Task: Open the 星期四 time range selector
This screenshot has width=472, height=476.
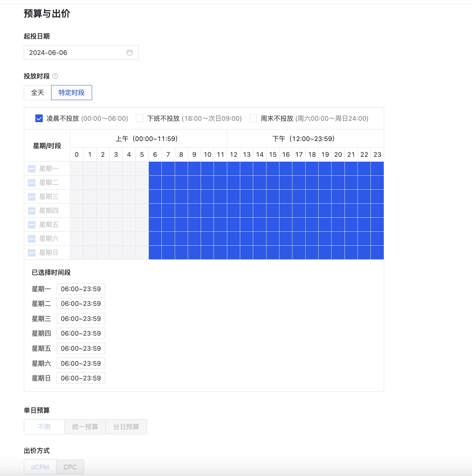Action: [81, 333]
